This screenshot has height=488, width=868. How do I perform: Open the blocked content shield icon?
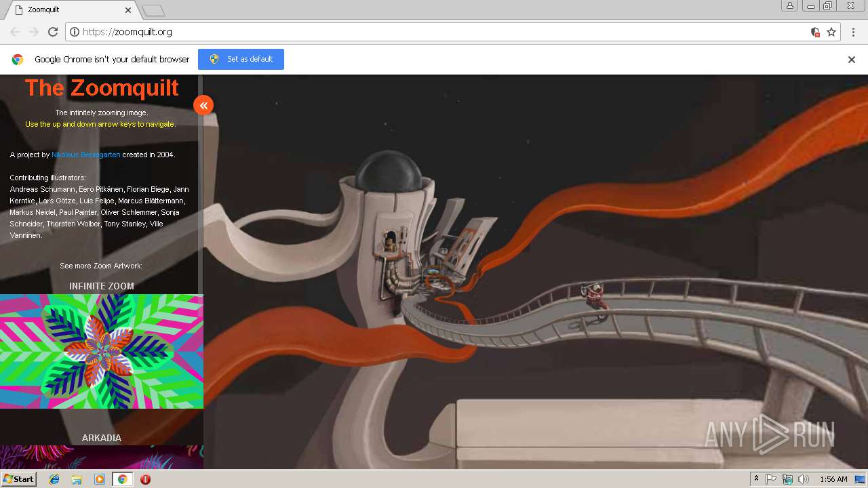(x=815, y=32)
